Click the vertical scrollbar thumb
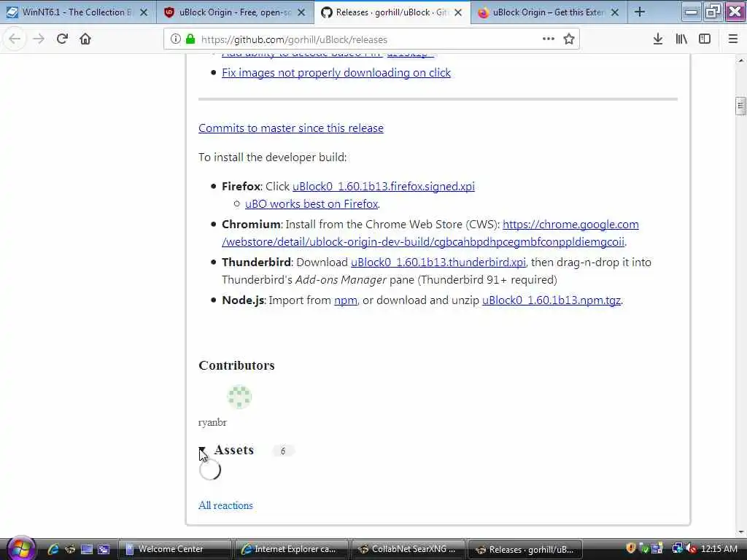 coord(740,106)
